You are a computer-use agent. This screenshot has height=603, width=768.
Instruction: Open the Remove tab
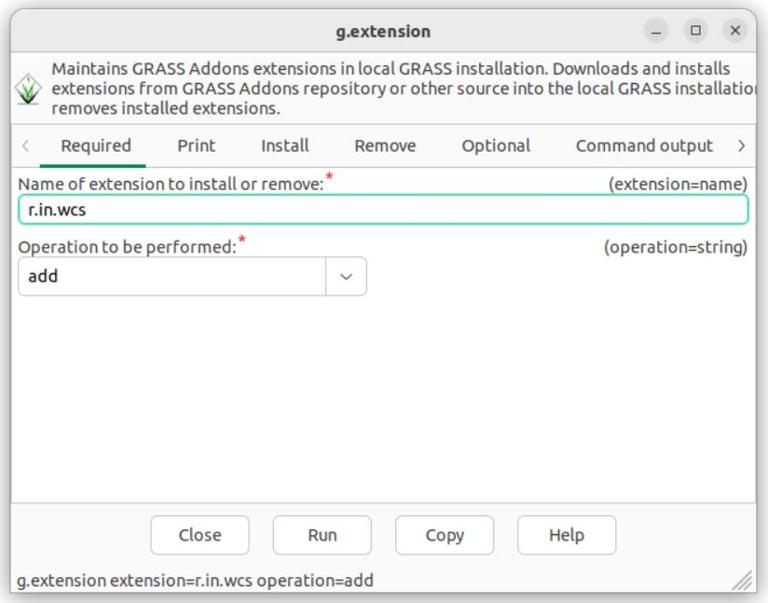tap(385, 145)
